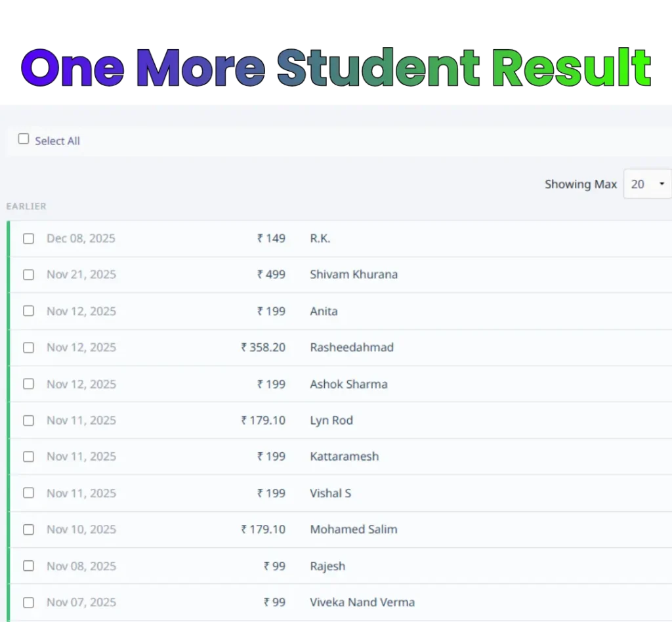Click the name Lyn Rod
This screenshot has height=622, width=672.
pyautogui.click(x=331, y=420)
